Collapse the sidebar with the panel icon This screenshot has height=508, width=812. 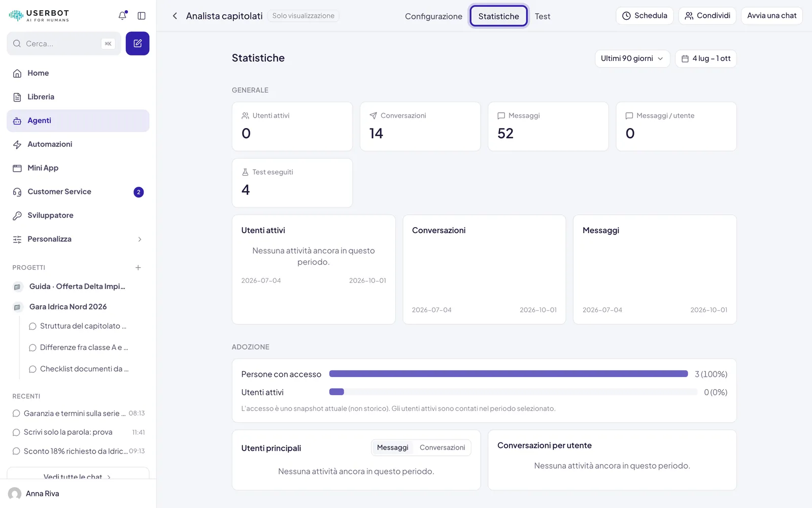pos(142,16)
